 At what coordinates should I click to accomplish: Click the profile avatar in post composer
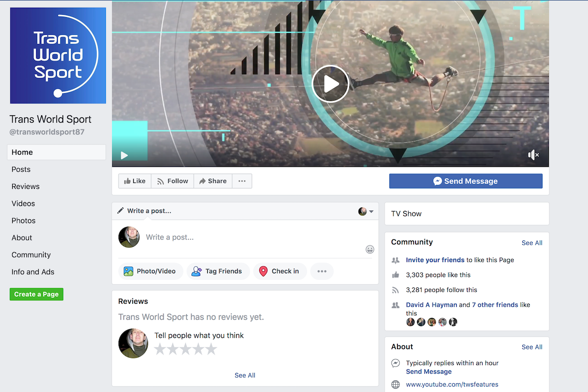tap(129, 237)
